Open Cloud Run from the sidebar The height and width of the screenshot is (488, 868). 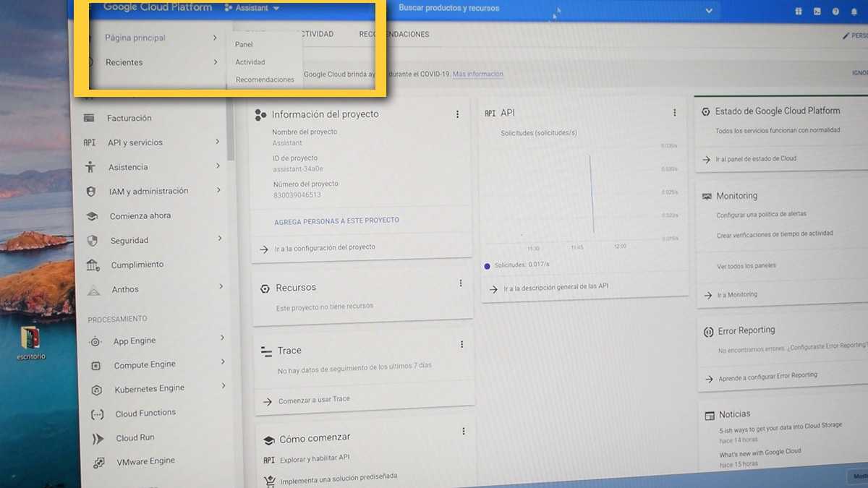point(135,438)
